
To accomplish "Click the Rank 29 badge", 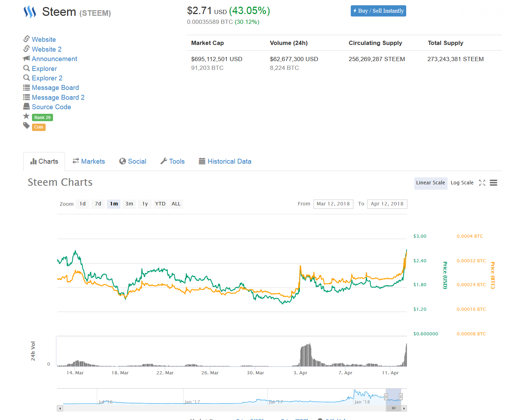I will pos(42,118).
